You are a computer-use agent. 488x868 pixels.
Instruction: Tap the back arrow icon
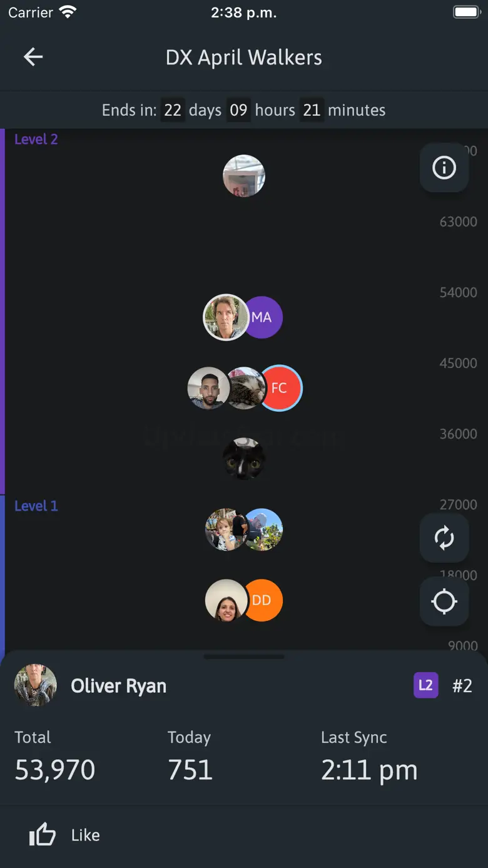(x=33, y=57)
